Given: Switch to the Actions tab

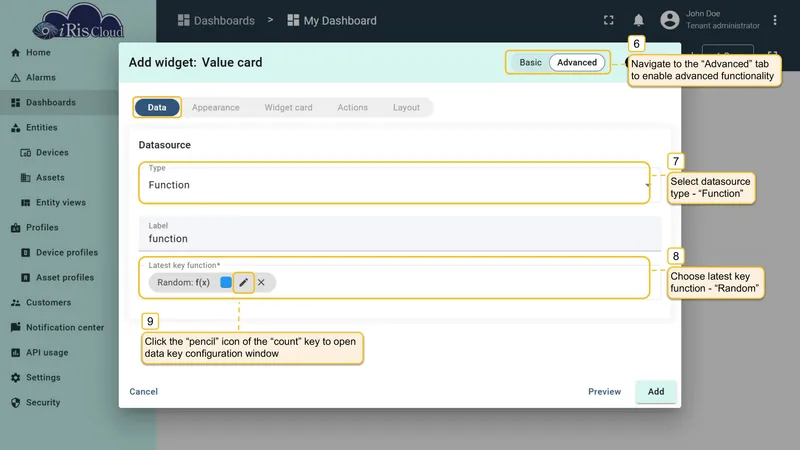Looking at the screenshot, I should point(353,108).
